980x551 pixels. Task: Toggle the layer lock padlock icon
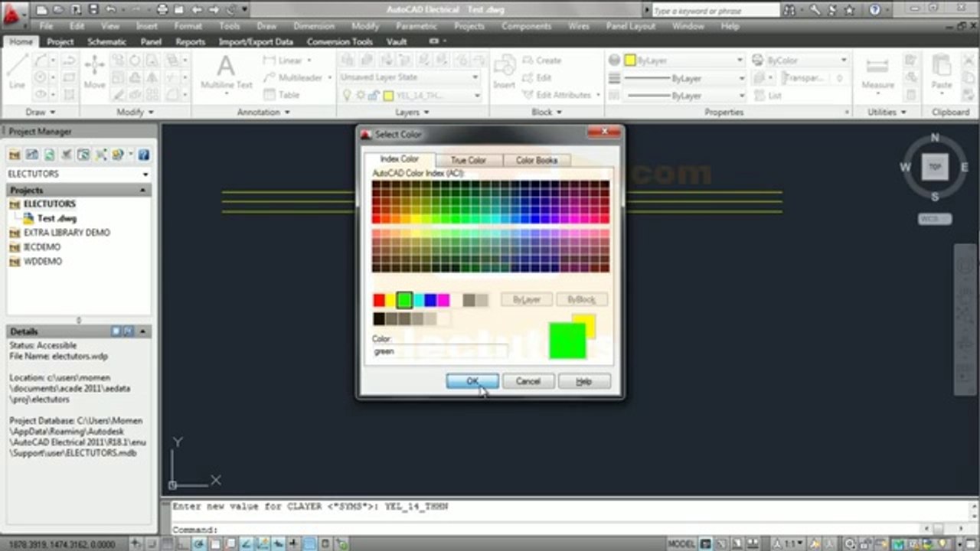373,96
